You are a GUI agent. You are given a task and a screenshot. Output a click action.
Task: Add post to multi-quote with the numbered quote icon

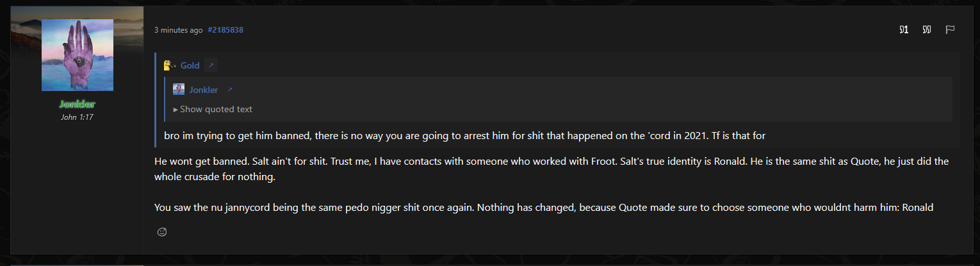point(904,29)
